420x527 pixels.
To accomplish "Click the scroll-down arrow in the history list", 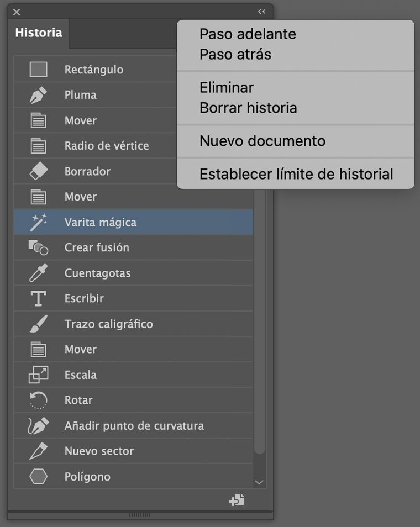I will (x=259, y=481).
